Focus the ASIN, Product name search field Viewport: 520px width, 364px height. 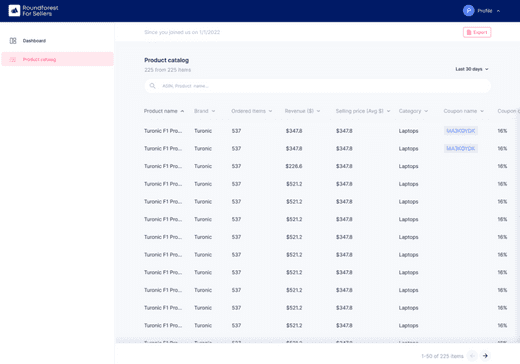[317, 86]
